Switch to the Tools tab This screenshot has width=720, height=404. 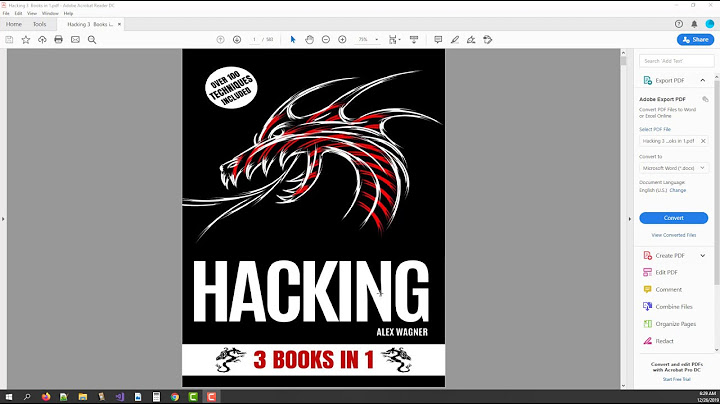coord(39,24)
